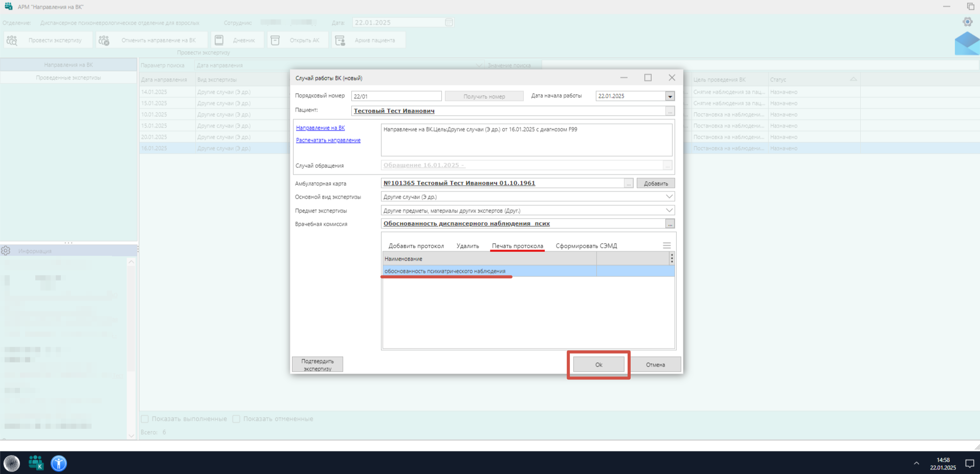Open the calendar icon next to 22.01.2025
This screenshot has width=980, height=474.
click(x=449, y=23)
